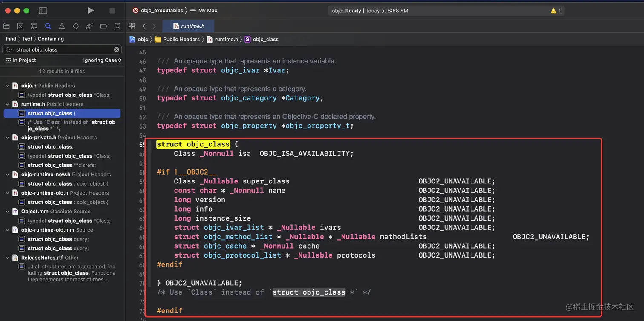Choose the My Mac run destination
644x321 pixels.
[x=204, y=11]
